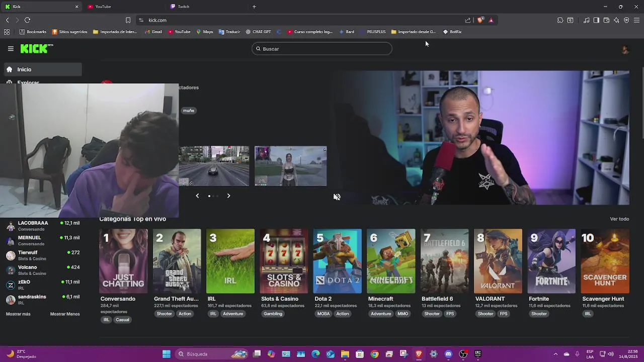Open the Dota 2 category card
This screenshot has width=644, height=362.
pyautogui.click(x=337, y=261)
